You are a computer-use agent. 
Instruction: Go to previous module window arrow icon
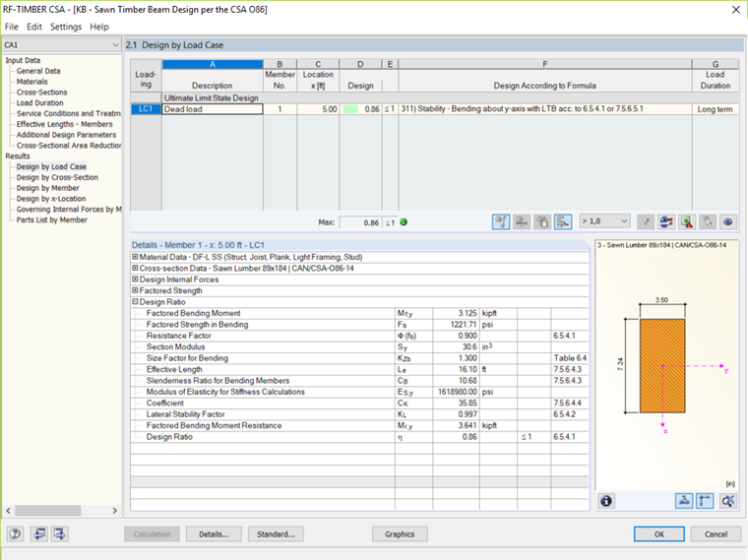pyautogui.click(x=39, y=534)
